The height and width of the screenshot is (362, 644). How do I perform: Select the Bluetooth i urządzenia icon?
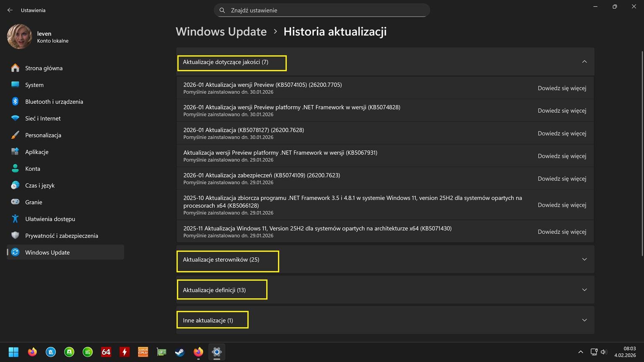click(15, 101)
